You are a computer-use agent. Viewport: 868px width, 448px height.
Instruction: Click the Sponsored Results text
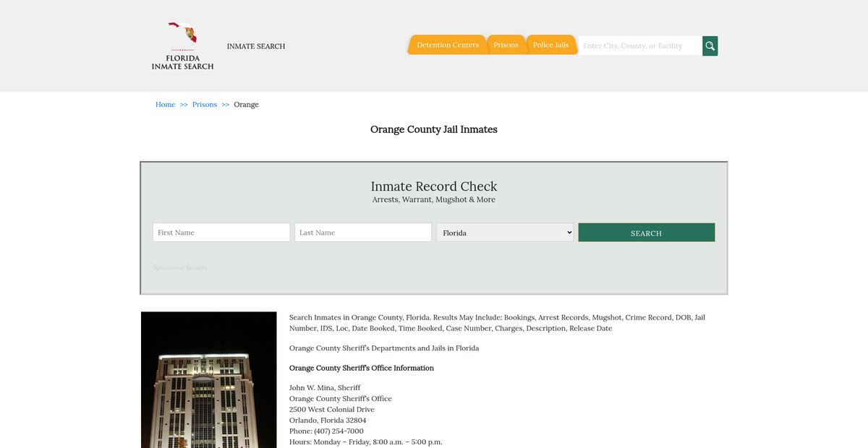point(179,267)
